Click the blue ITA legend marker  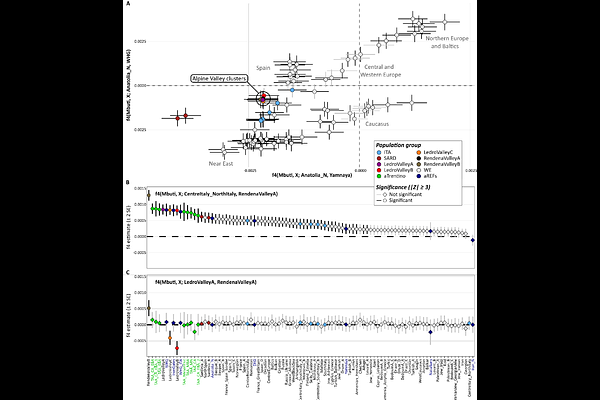point(378,152)
